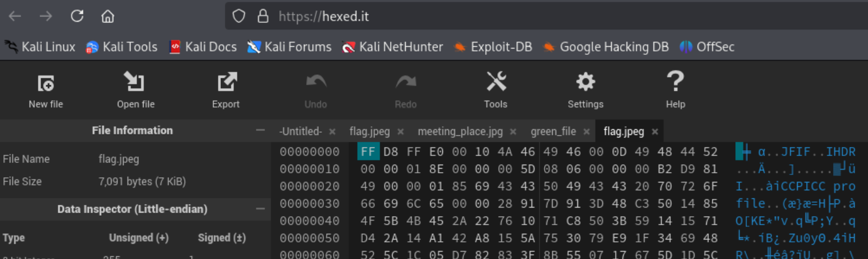Click the shield tracking protection icon
868x259 pixels.
point(239,17)
